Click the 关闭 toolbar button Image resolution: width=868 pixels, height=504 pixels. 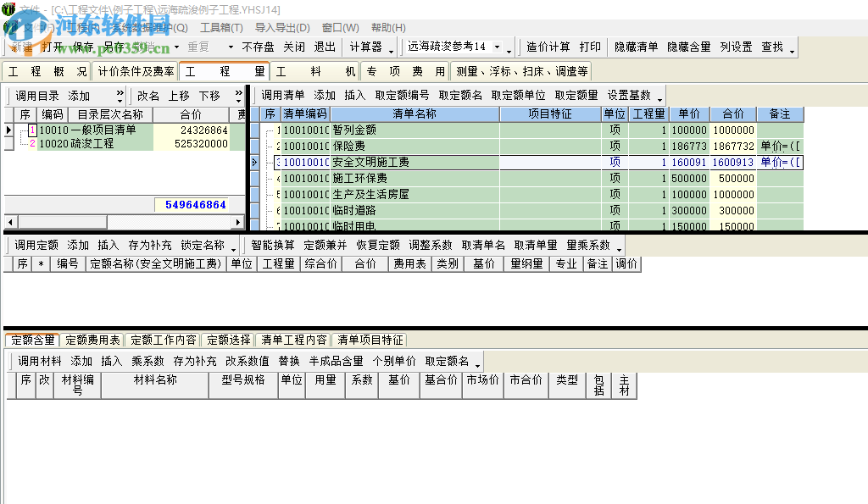pos(294,47)
